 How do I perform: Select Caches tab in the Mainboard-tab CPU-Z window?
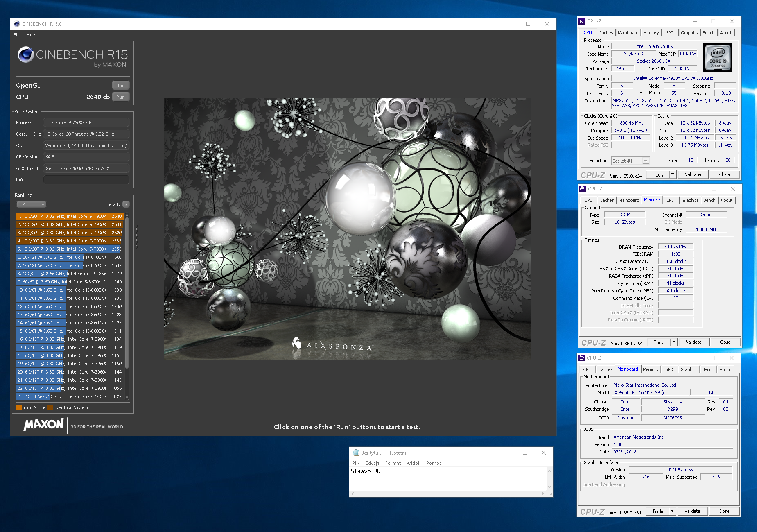pyautogui.click(x=606, y=369)
